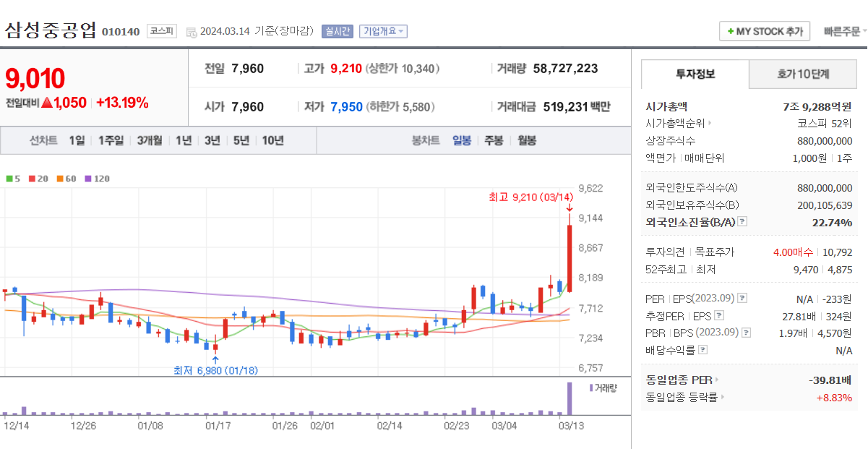
Task: Switch to the 호가10단계 tab
Action: coord(803,74)
